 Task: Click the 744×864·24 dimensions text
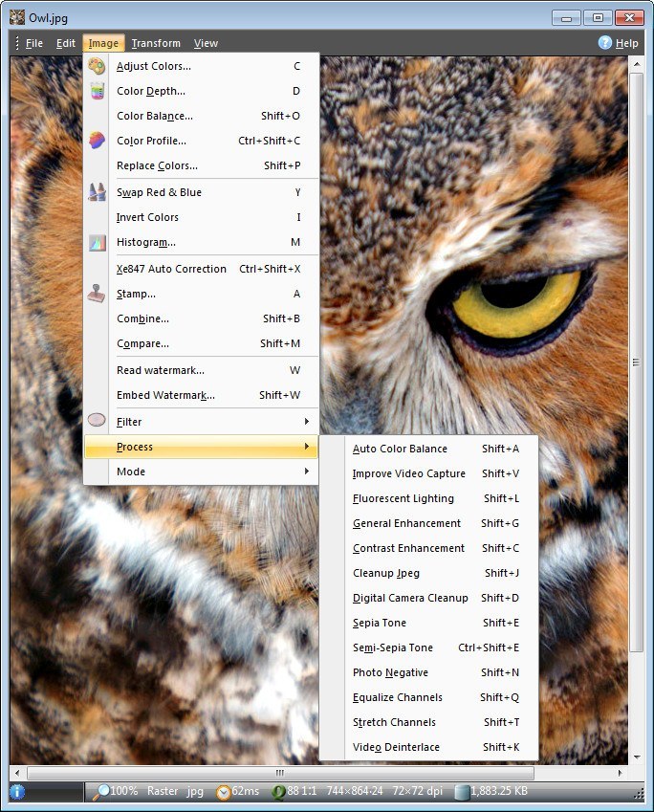pos(355,791)
